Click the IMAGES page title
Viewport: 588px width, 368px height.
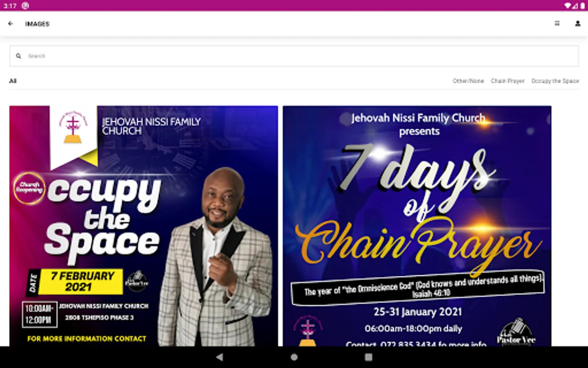[37, 24]
